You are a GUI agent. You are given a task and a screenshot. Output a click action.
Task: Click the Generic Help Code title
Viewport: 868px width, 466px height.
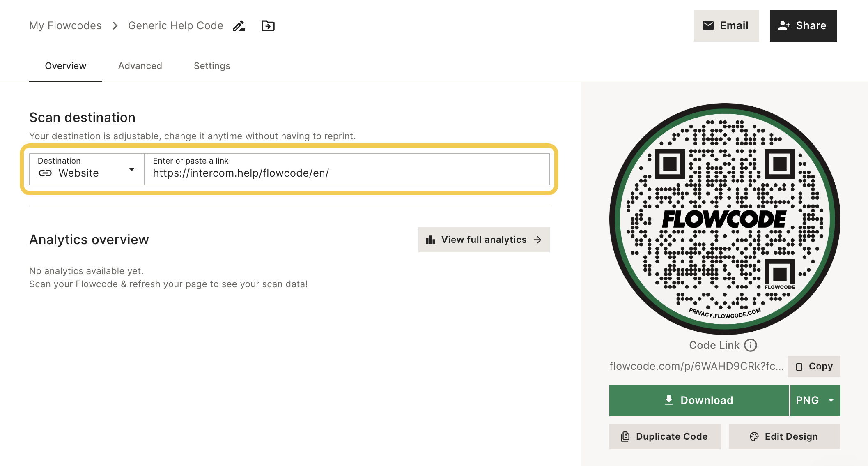coord(176,25)
